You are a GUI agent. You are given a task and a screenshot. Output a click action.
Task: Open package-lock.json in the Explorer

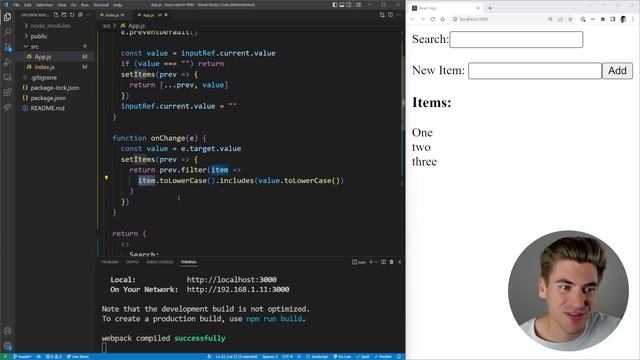55,88
